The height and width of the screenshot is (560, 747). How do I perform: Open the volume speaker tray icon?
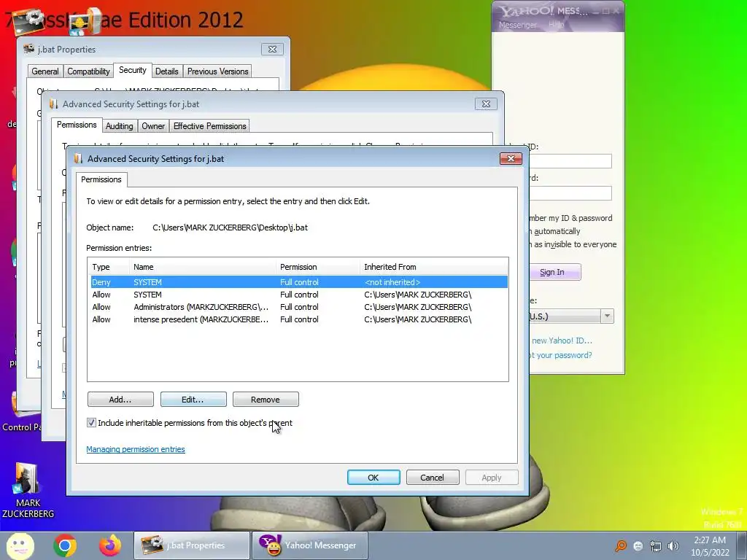tap(673, 546)
